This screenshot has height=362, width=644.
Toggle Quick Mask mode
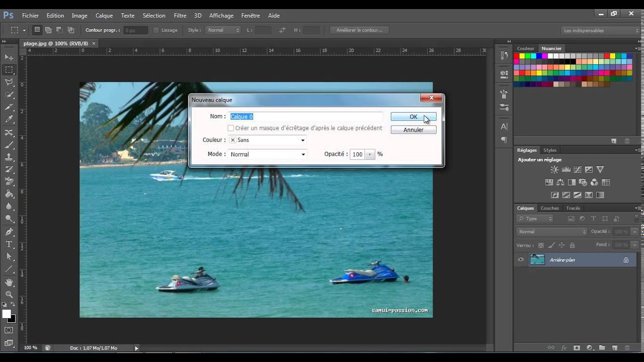pos(9,330)
